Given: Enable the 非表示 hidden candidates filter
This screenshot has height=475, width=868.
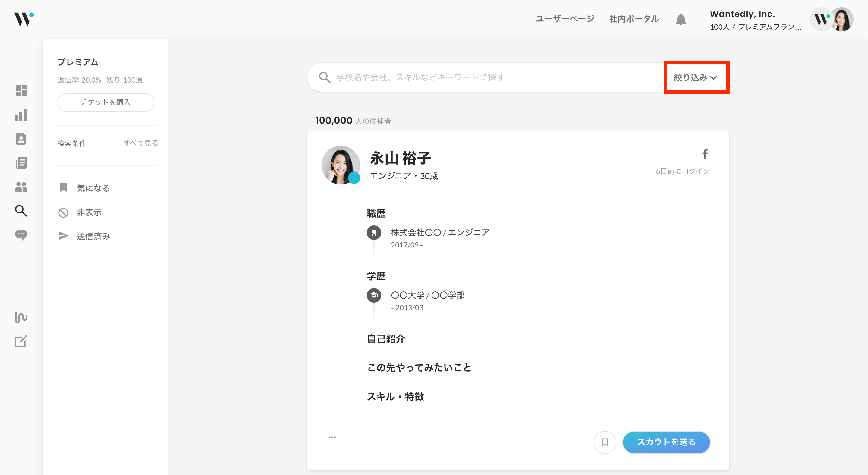Looking at the screenshot, I should point(89,212).
